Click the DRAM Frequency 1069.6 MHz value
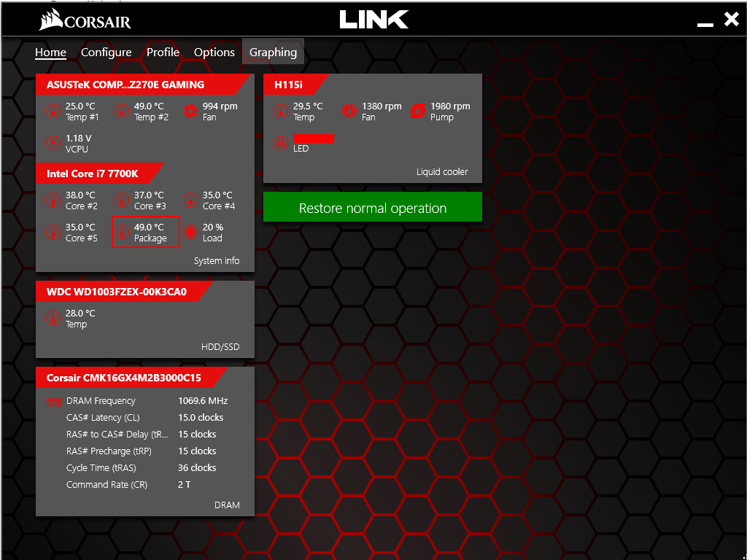 [203, 401]
